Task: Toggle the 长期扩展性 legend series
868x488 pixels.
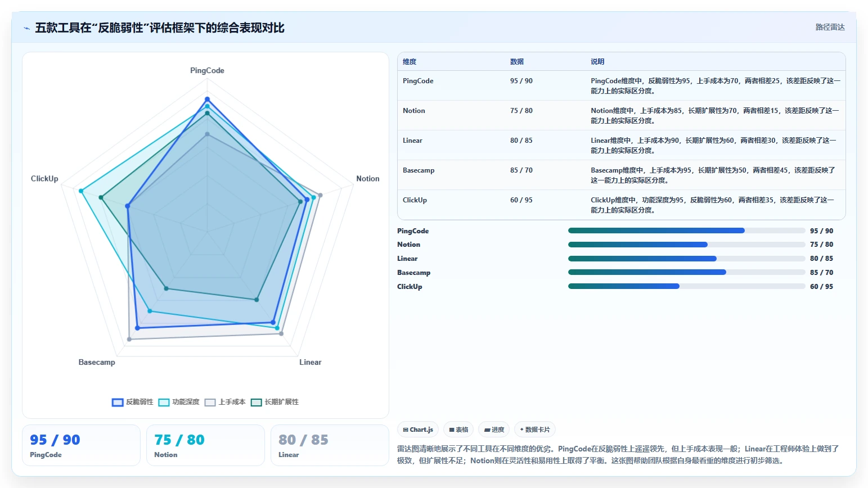Action: click(x=275, y=402)
